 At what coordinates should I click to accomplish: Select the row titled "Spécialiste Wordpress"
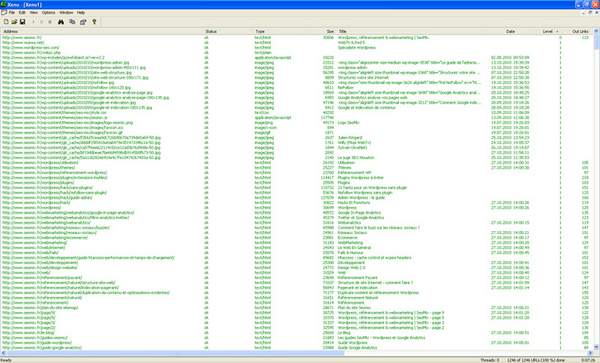pyautogui.click(x=297, y=48)
